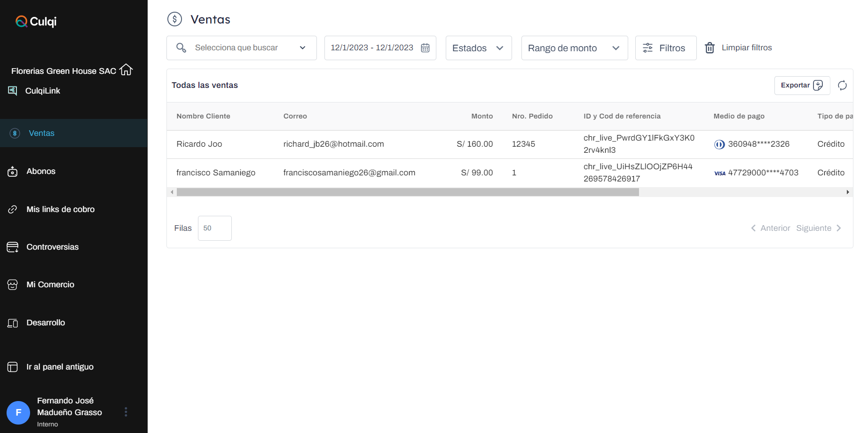Expand the Estados dropdown

pos(478,48)
